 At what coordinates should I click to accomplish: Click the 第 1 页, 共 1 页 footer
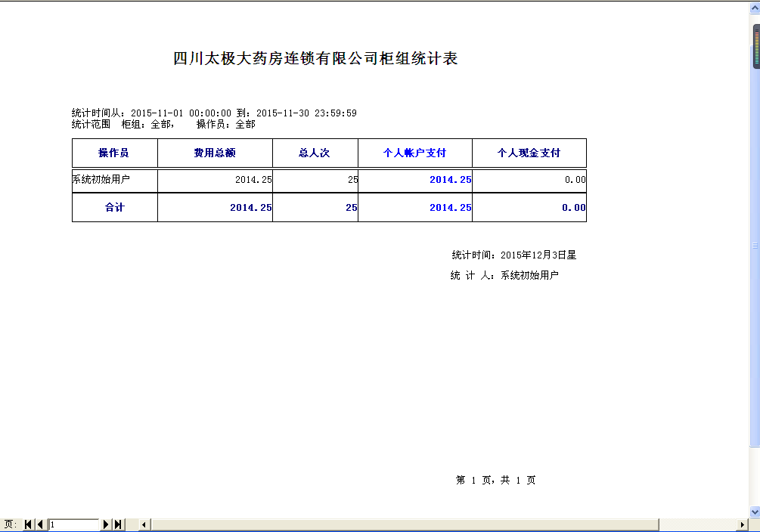pos(496,480)
